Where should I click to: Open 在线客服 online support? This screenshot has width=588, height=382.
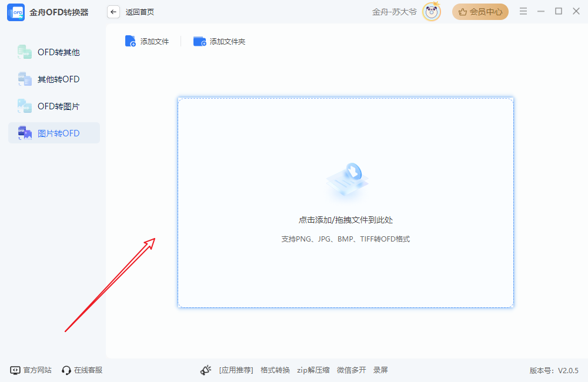[x=82, y=370]
